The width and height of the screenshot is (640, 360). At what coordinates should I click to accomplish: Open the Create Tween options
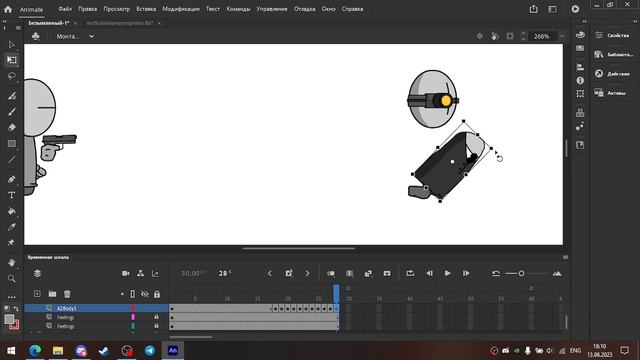pos(368,273)
